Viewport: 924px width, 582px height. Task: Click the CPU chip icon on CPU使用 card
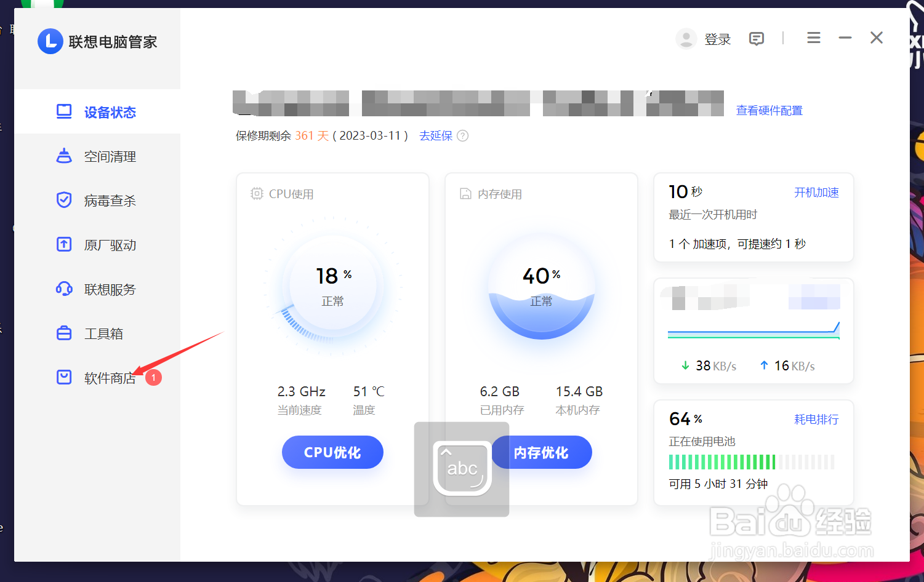pos(257,193)
